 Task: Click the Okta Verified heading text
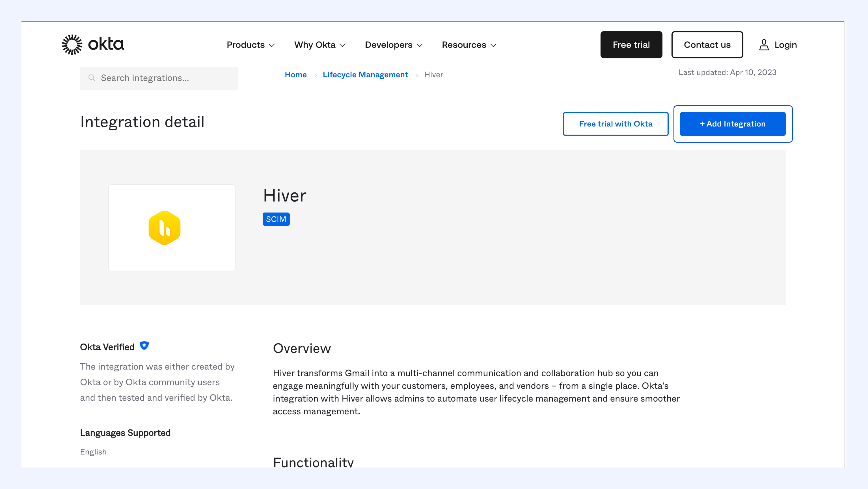click(107, 347)
